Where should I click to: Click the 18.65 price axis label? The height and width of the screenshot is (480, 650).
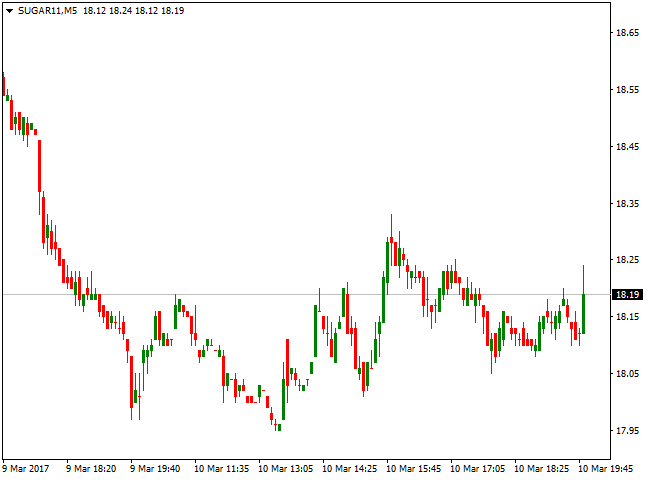pos(628,33)
